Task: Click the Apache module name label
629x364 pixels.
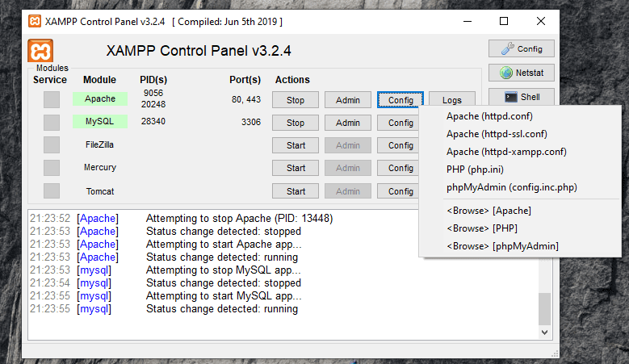Action: [100, 98]
